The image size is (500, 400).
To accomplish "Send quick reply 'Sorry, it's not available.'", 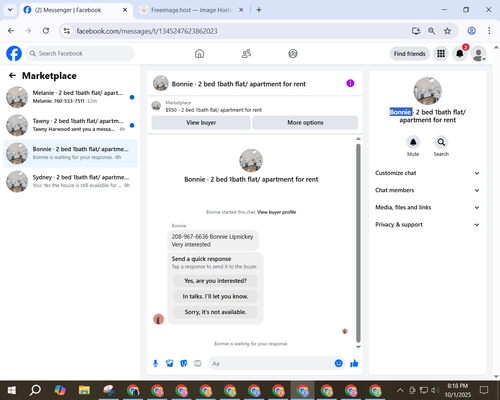I will [215, 312].
